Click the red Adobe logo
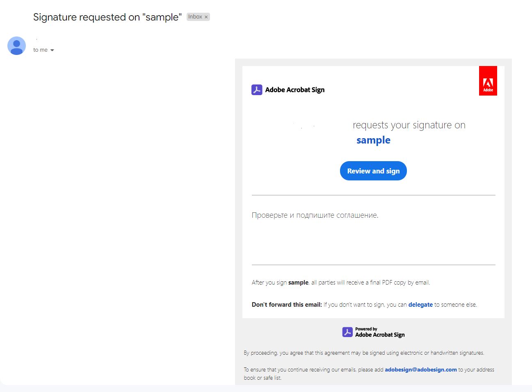This screenshot has height=392, width=532. (488, 81)
